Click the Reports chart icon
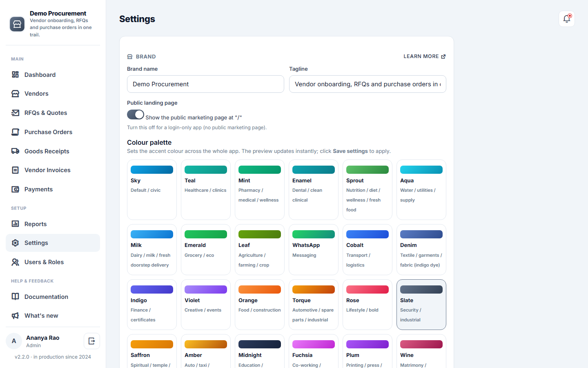The width and height of the screenshot is (588, 368). pyautogui.click(x=16, y=224)
